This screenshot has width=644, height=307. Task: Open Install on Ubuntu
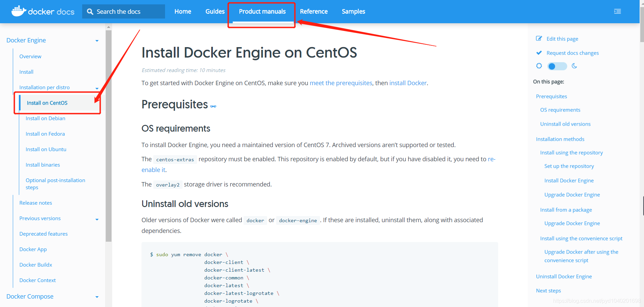tap(46, 149)
